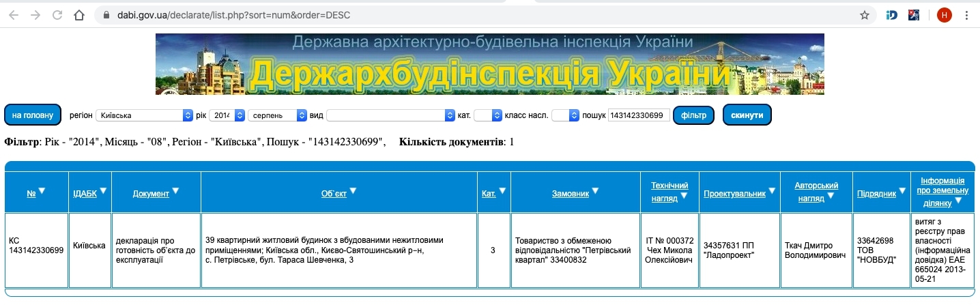
Task: Apply filters with the фільтр button
Action: pyautogui.click(x=693, y=115)
